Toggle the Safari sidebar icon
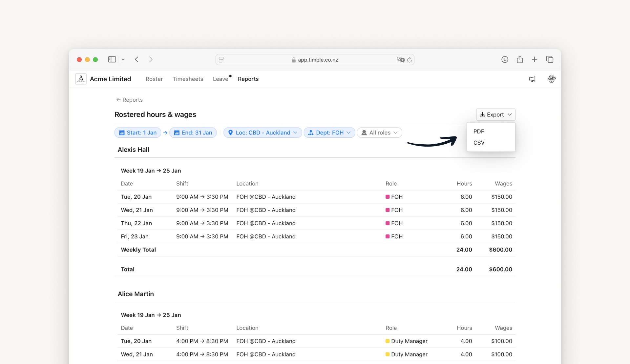 [112, 59]
